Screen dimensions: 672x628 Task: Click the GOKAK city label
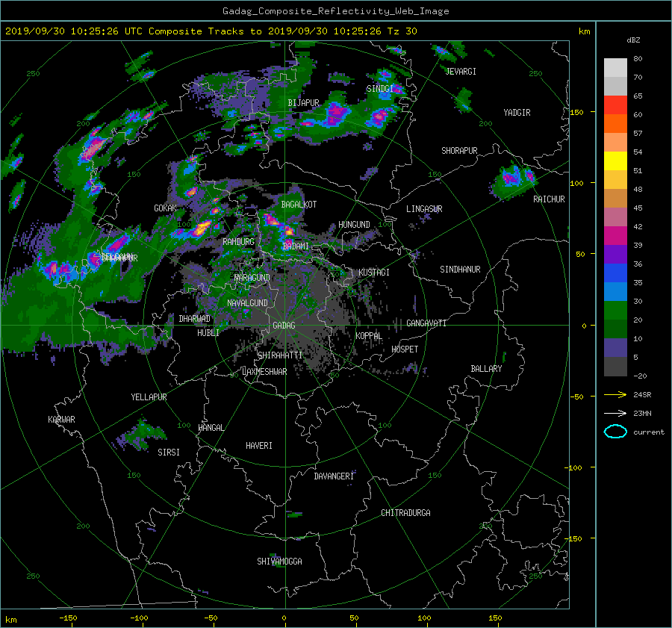tap(166, 208)
